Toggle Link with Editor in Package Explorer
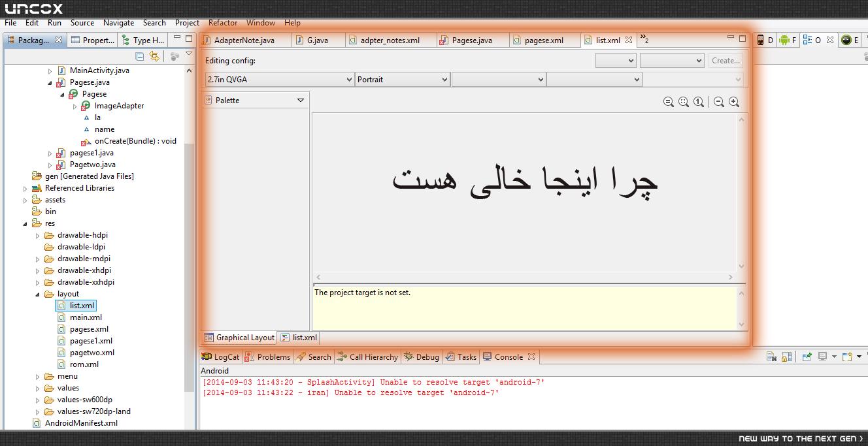868x446 pixels. (154, 57)
